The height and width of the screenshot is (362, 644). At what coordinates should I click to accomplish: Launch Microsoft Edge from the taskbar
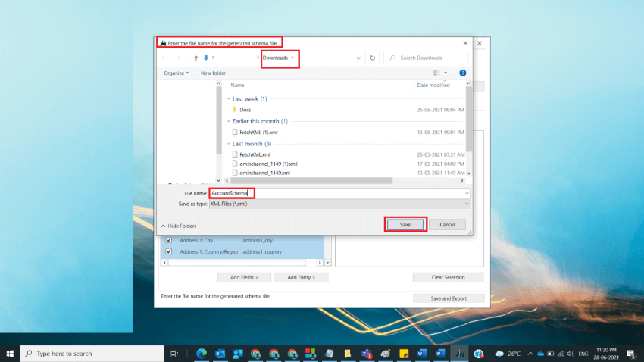[202, 354]
